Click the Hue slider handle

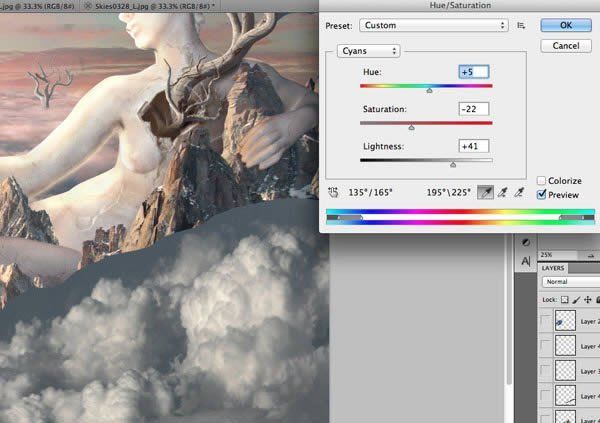(x=429, y=90)
